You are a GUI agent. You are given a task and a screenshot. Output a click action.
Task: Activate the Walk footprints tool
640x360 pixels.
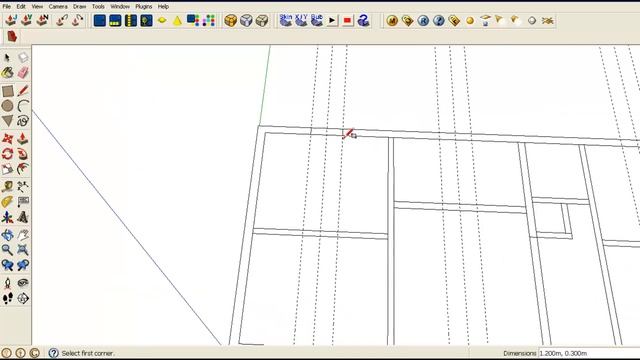click(7, 298)
